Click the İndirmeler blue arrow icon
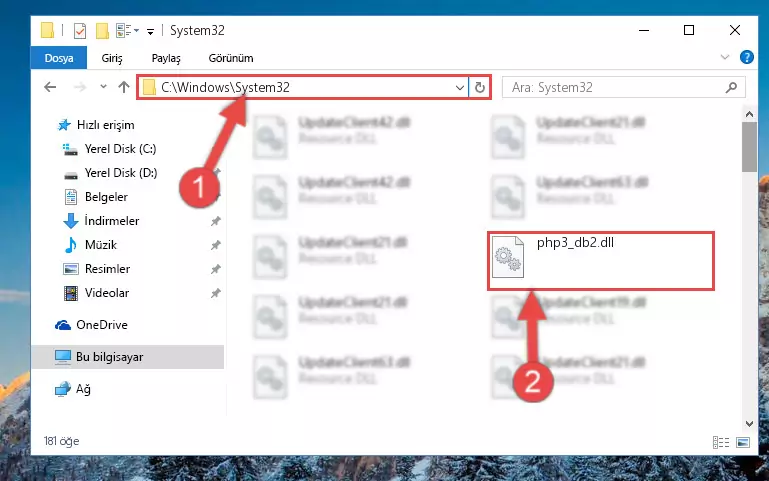The height and width of the screenshot is (481, 769). pyautogui.click(x=71, y=221)
